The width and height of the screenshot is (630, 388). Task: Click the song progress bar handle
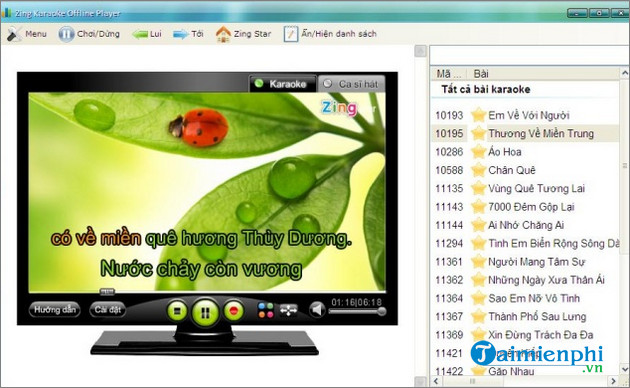[107, 292]
